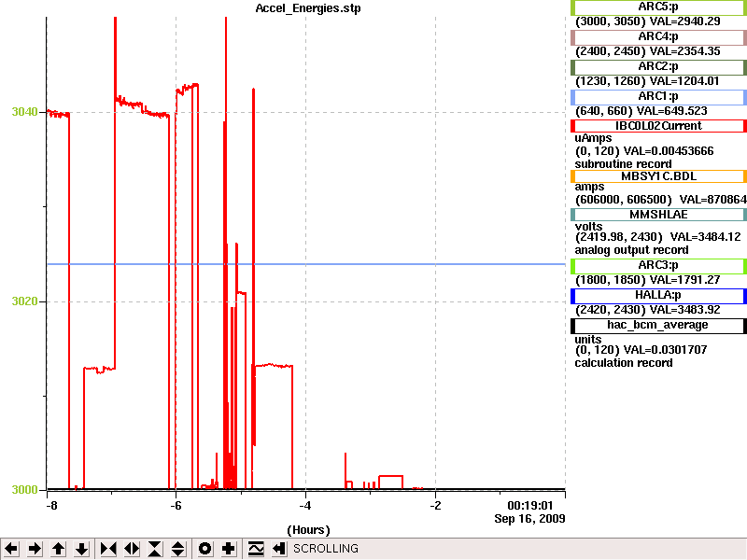Screen dimensions: 747x560
Task: Pan the plot up with the up arrow button
Action: pyautogui.click(x=58, y=549)
